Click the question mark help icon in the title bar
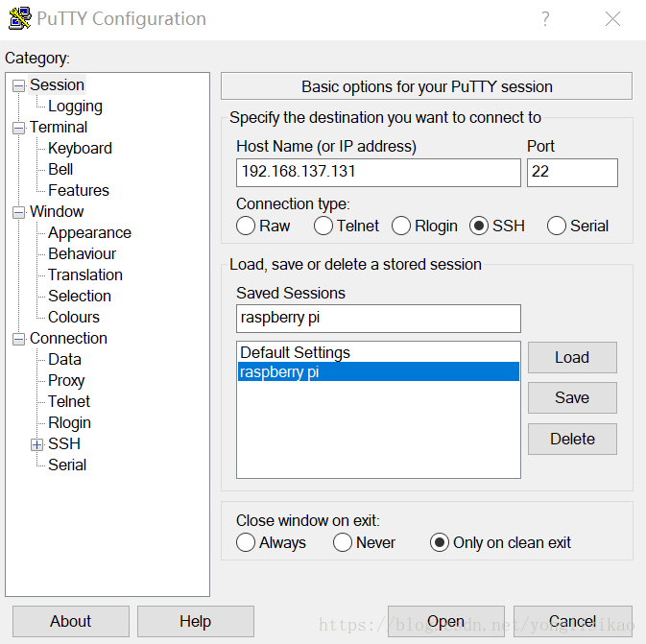 (545, 19)
